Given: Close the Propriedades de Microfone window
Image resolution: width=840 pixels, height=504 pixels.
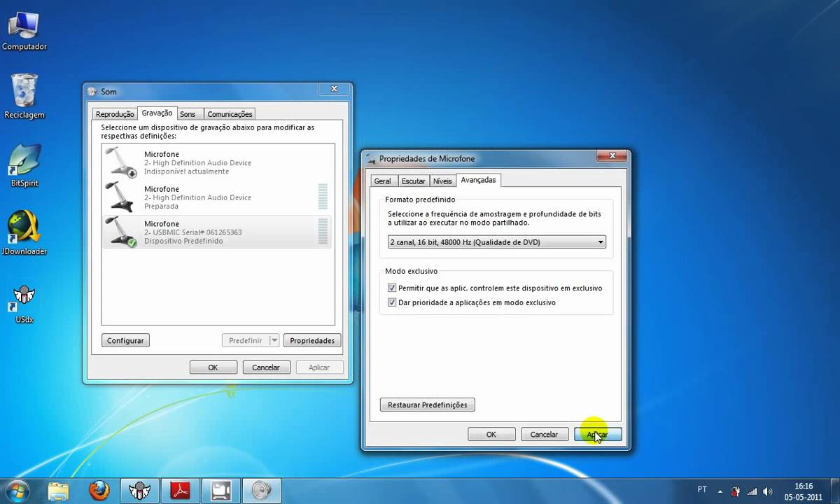Looking at the screenshot, I should tap(612, 156).
